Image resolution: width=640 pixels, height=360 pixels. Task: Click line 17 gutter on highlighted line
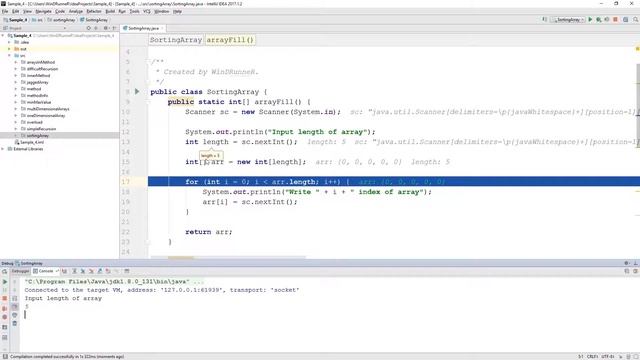tap(135, 182)
